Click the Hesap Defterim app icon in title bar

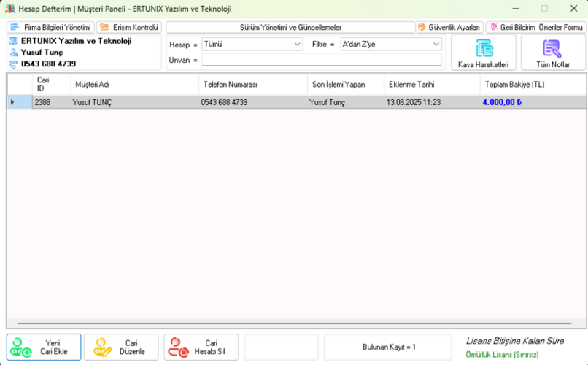coord(10,9)
